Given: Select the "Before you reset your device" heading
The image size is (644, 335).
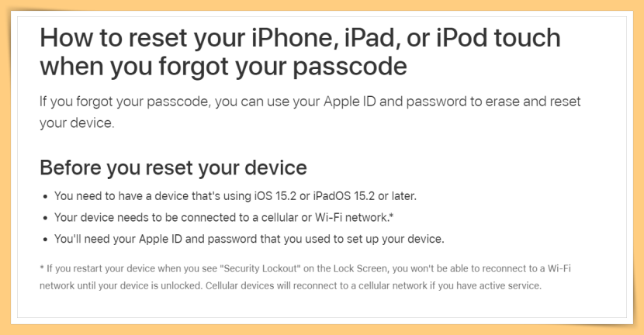Looking at the screenshot, I should (x=173, y=168).
